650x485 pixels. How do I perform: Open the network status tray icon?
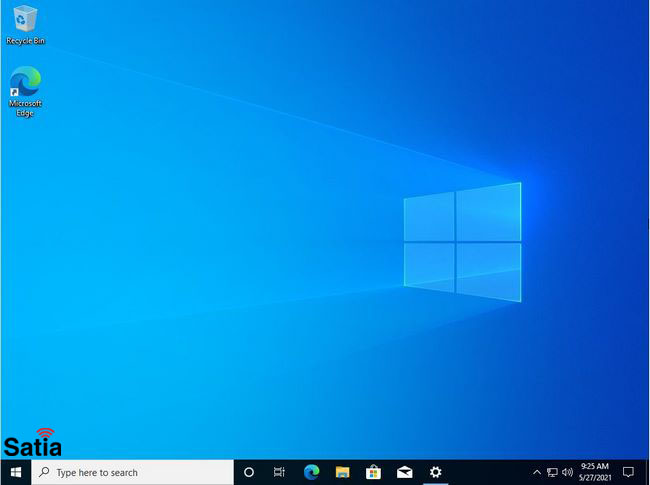552,472
